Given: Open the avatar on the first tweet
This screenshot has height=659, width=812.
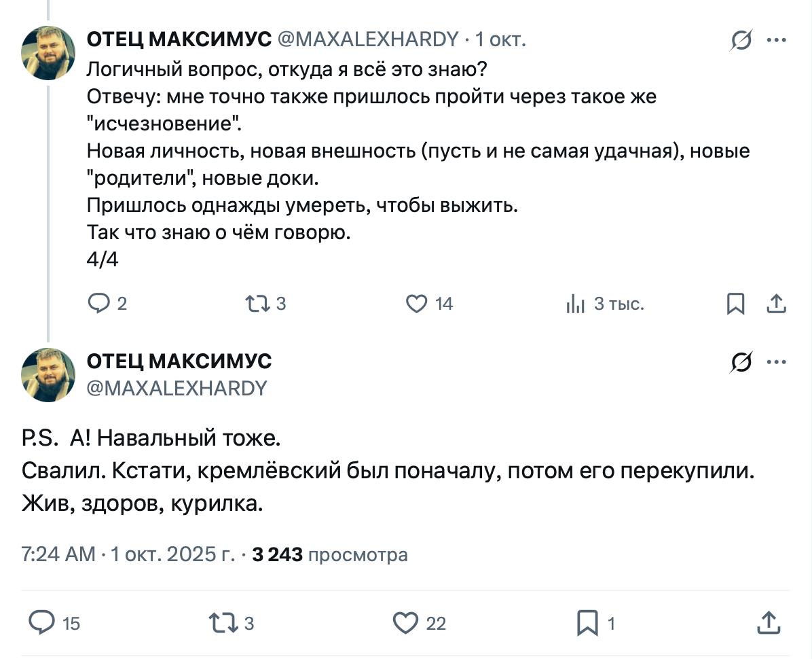Looking at the screenshot, I should tap(48, 53).
